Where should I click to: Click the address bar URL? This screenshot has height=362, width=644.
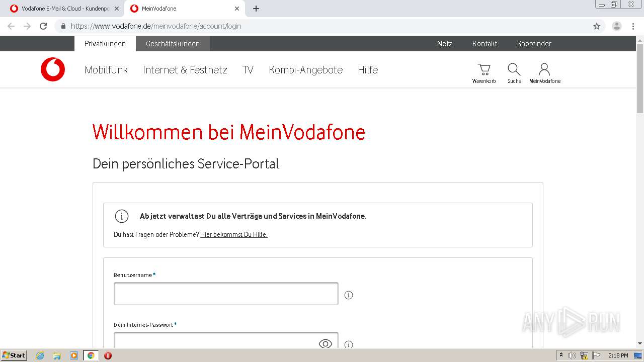(156, 26)
